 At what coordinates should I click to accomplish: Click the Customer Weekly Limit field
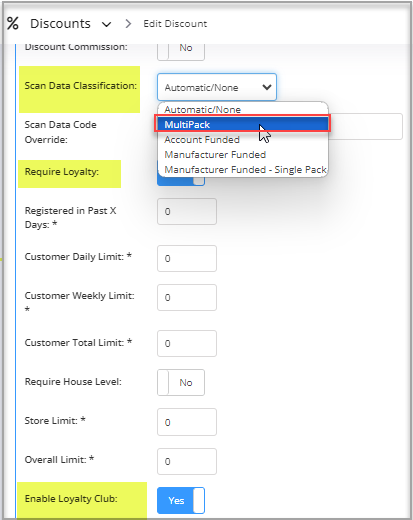(x=187, y=297)
